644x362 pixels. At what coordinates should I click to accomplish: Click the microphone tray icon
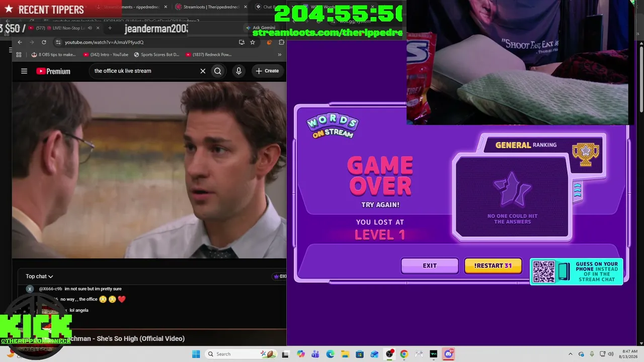(592, 354)
